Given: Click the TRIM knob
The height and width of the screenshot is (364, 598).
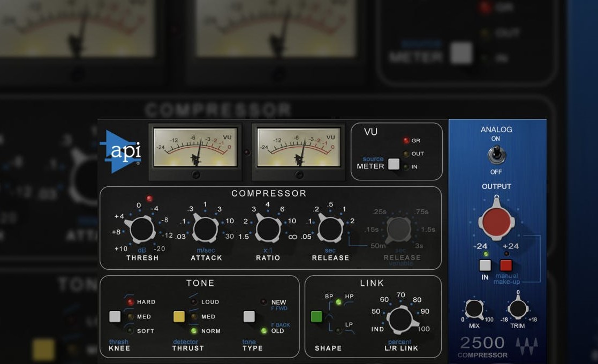Looking at the screenshot, I should point(518,309).
